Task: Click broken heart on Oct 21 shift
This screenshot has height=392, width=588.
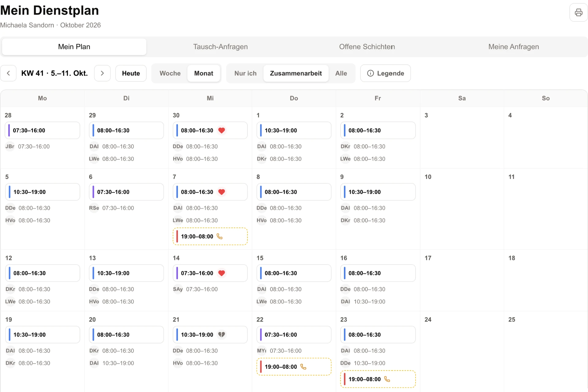Action: pyautogui.click(x=222, y=335)
